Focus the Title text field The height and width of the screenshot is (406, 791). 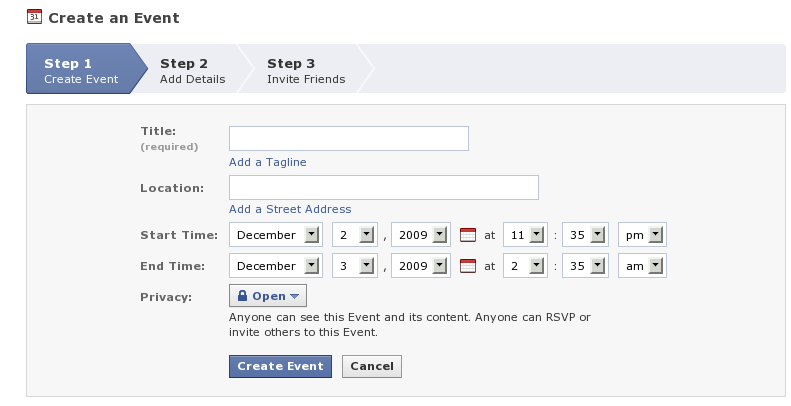coord(349,139)
